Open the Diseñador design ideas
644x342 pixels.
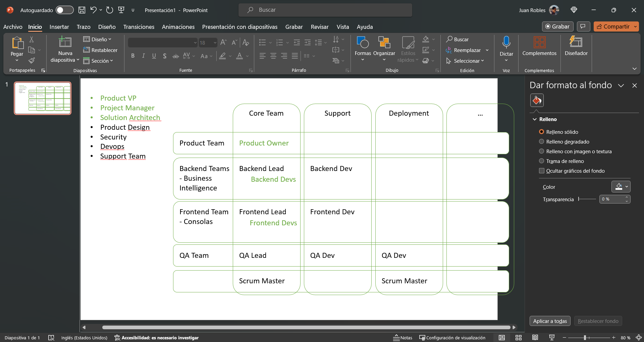coord(576,43)
